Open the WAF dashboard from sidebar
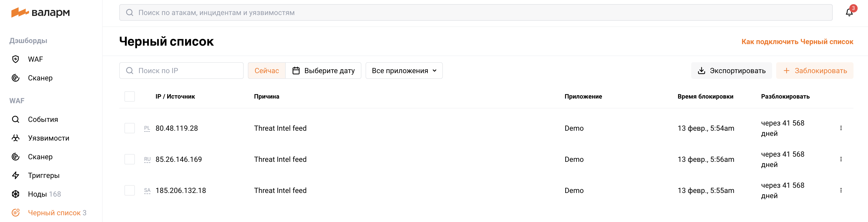 tap(15, 59)
